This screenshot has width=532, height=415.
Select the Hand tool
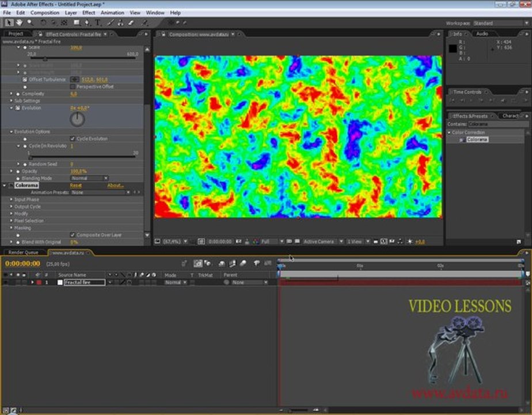[20, 22]
